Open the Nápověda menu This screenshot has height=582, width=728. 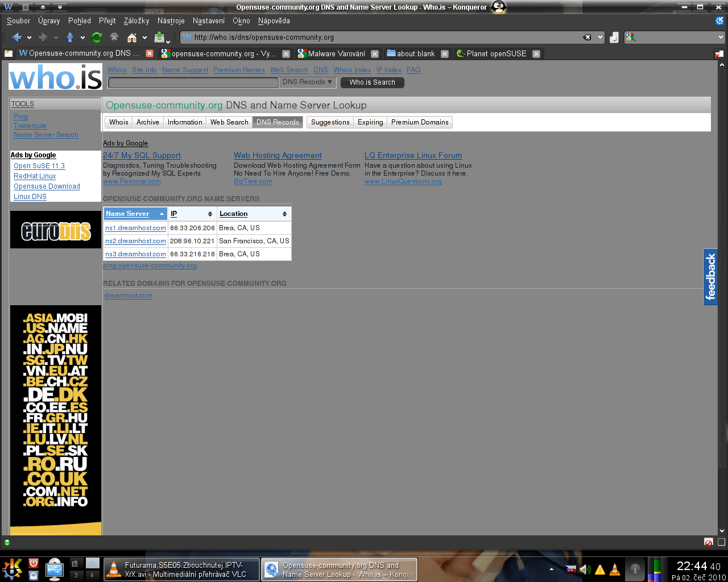(x=274, y=21)
